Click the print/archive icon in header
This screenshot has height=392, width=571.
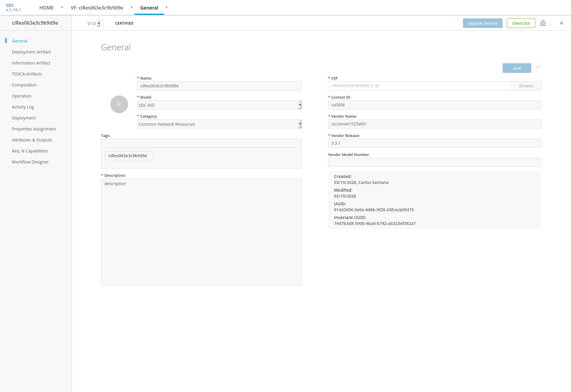[x=543, y=23]
